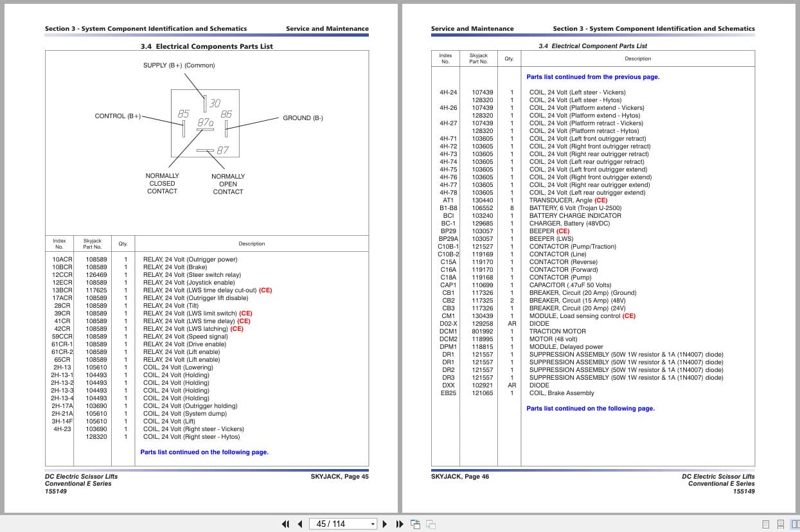Click 'RELAY, 24 Volt (Tilt)' description
Screen dimensions: 800x532
click(x=171, y=306)
